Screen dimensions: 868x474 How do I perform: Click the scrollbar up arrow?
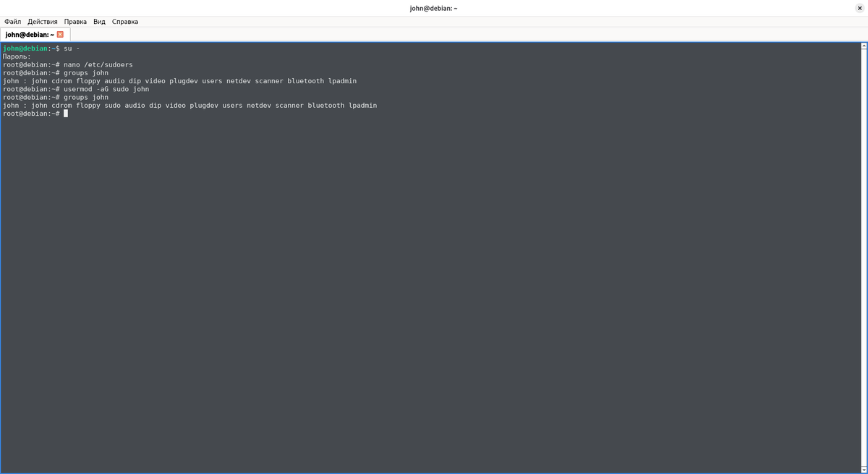click(864, 46)
